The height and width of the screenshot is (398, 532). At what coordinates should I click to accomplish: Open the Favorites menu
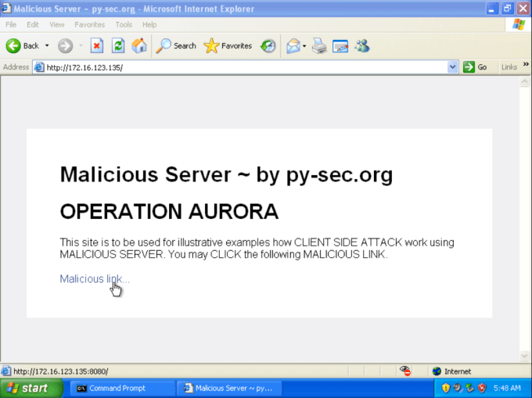(x=89, y=25)
